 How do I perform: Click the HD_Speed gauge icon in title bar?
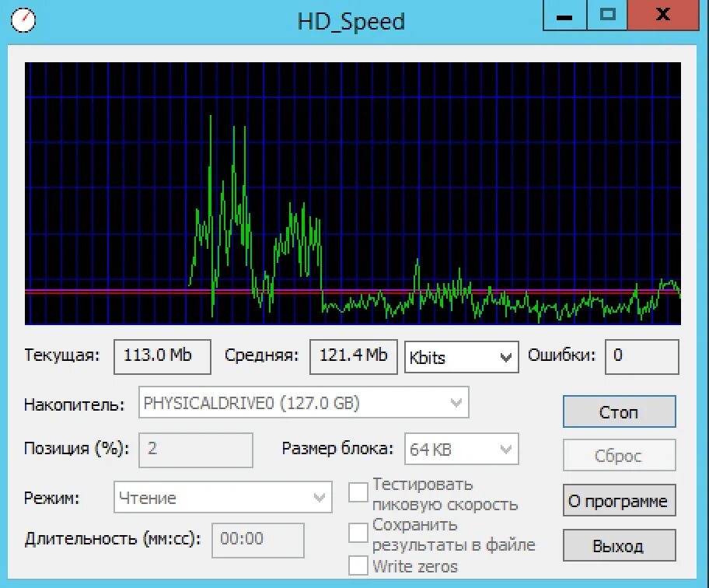(x=23, y=20)
